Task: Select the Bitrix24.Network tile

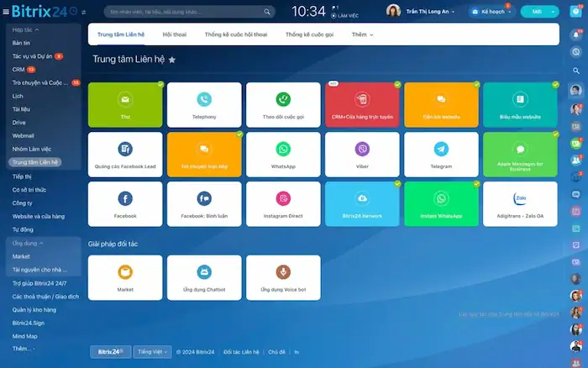Action: pyautogui.click(x=361, y=202)
